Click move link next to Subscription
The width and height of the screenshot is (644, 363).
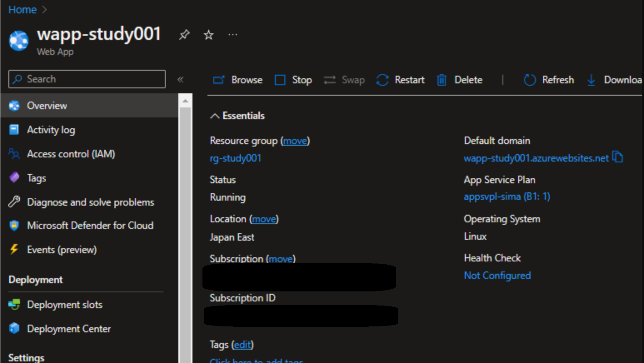pyautogui.click(x=281, y=259)
